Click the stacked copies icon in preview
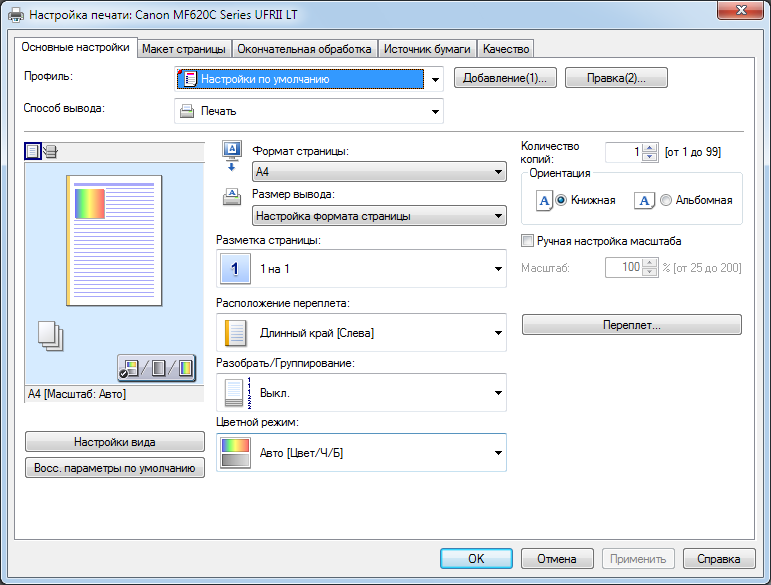The height and width of the screenshot is (585, 771). pyautogui.click(x=51, y=336)
